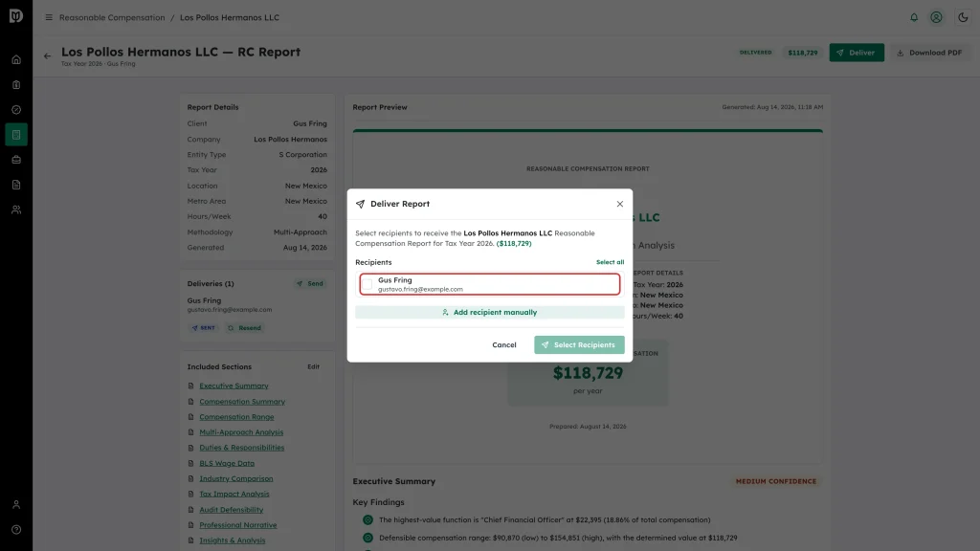Open the Multi-Approach Analysis link
Viewport: 980px width, 551px height.
pyautogui.click(x=241, y=432)
